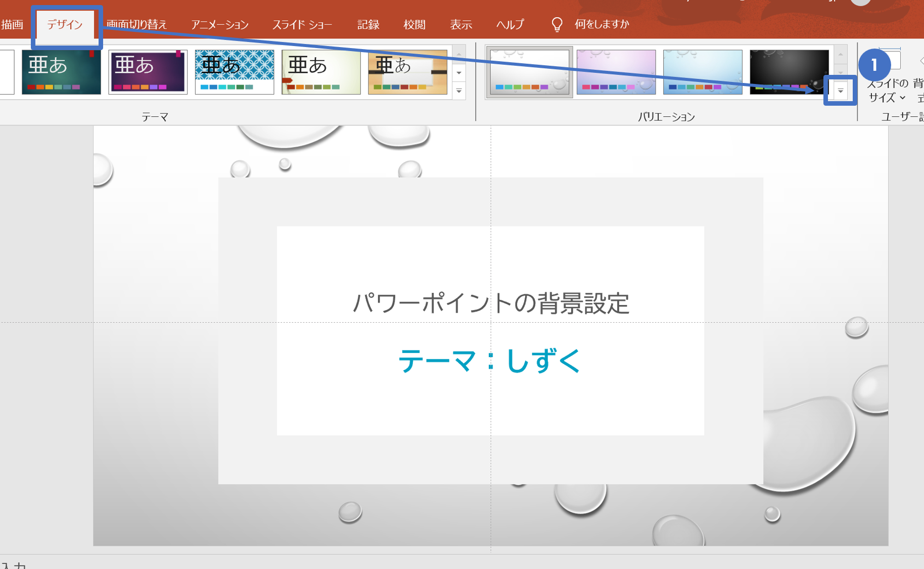The height and width of the screenshot is (569, 924).
Task: Click the lightbulb Tell Me icon
Action: 557,24
